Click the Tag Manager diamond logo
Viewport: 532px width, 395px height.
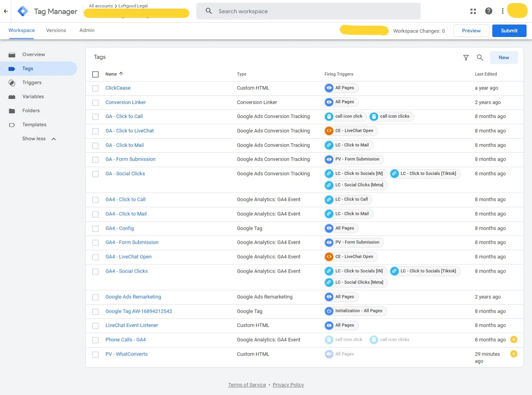point(23,11)
